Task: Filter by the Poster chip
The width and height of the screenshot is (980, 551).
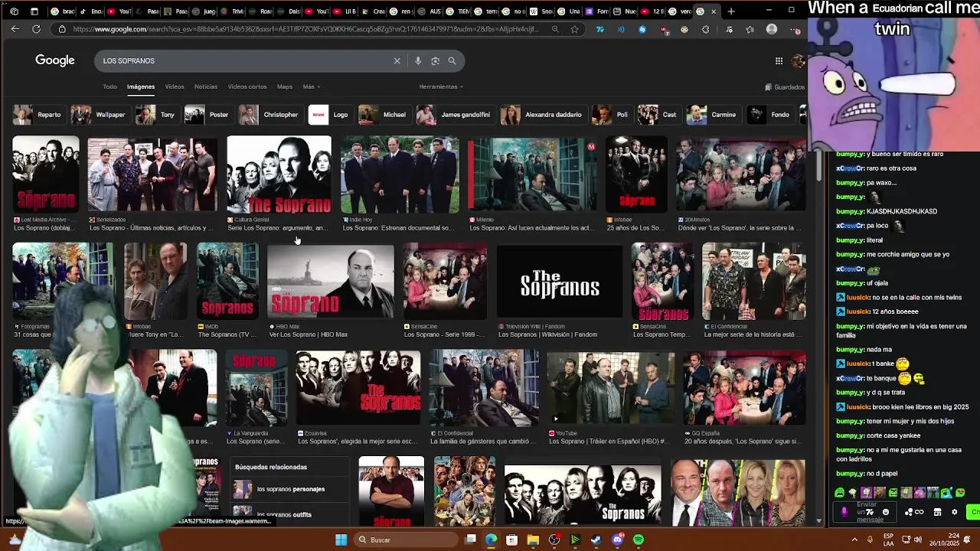Action: [x=207, y=115]
